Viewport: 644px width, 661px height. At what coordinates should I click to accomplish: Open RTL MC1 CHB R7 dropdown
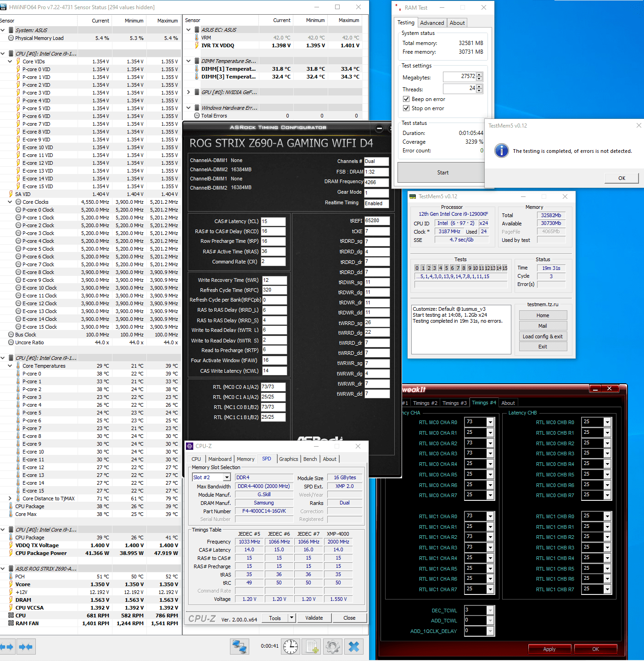pos(607,589)
